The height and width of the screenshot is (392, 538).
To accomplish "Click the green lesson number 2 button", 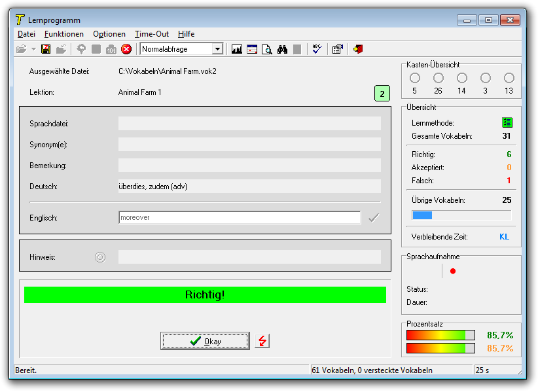I will point(382,94).
